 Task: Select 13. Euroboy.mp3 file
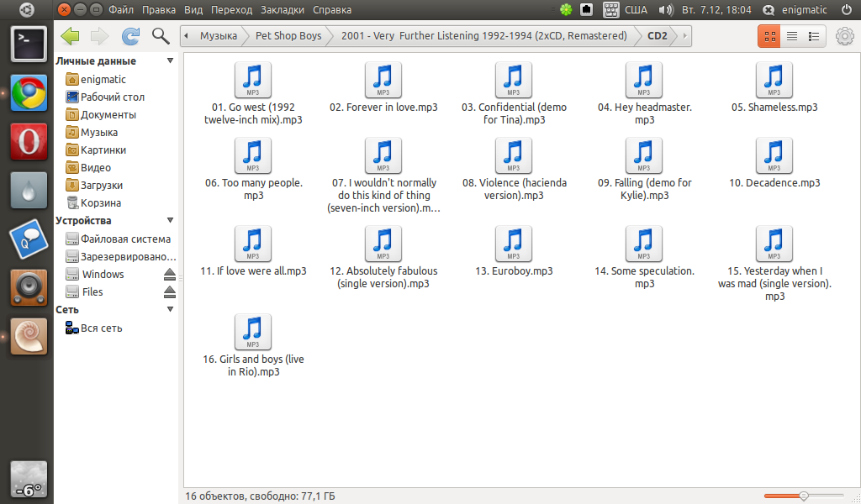(514, 250)
